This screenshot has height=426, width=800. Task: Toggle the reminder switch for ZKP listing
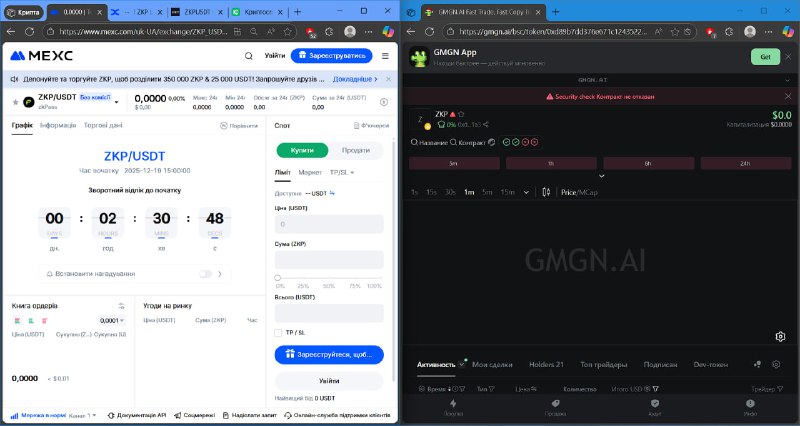pos(205,274)
